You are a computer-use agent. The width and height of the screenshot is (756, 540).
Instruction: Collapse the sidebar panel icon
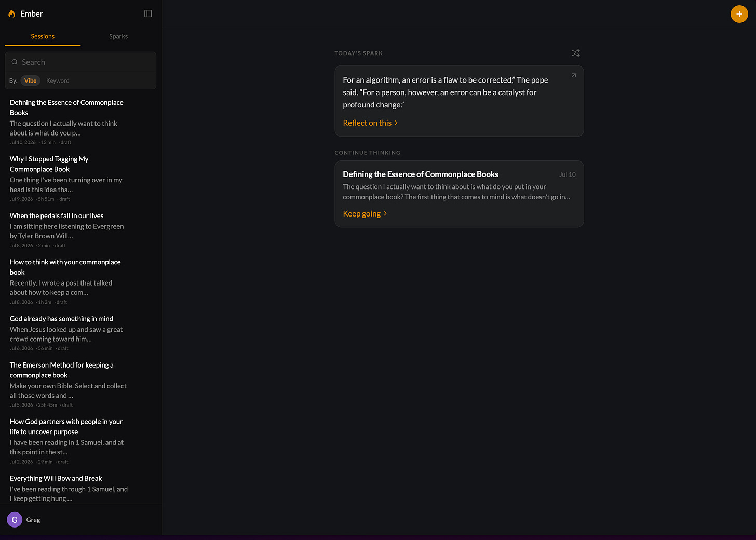tap(148, 14)
